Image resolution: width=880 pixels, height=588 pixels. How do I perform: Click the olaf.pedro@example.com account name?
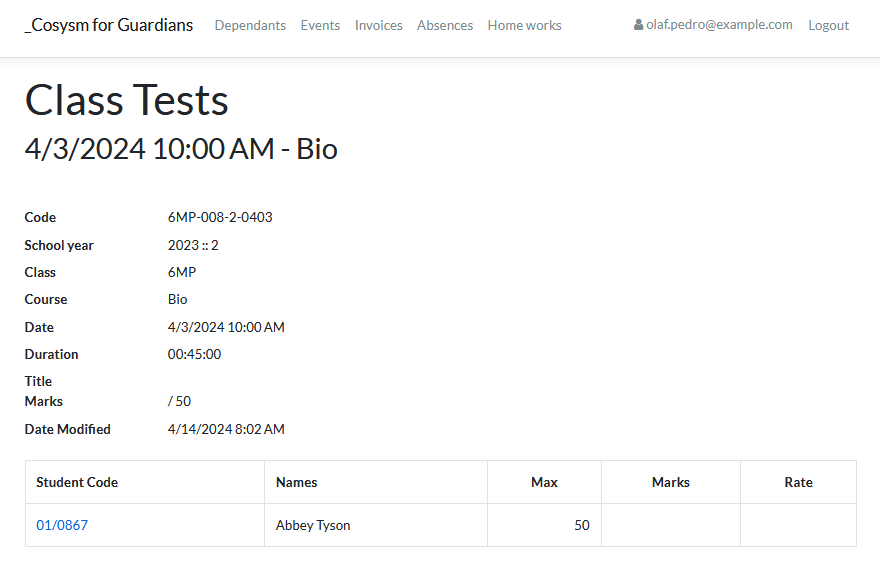(x=718, y=25)
